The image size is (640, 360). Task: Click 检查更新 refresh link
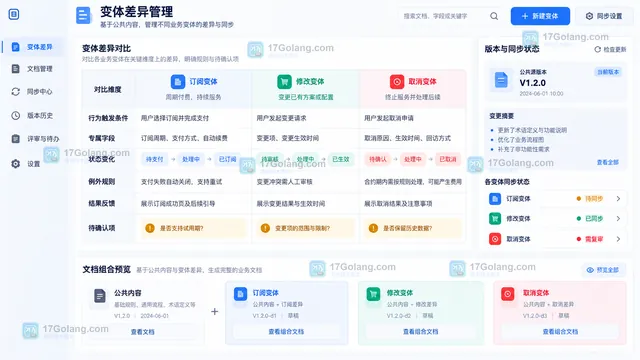pyautogui.click(x=610, y=49)
